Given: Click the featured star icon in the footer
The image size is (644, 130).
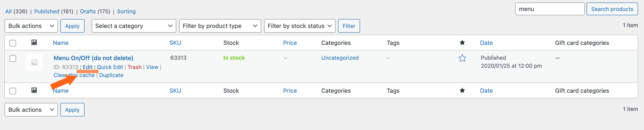Looking at the screenshot, I should (462, 90).
